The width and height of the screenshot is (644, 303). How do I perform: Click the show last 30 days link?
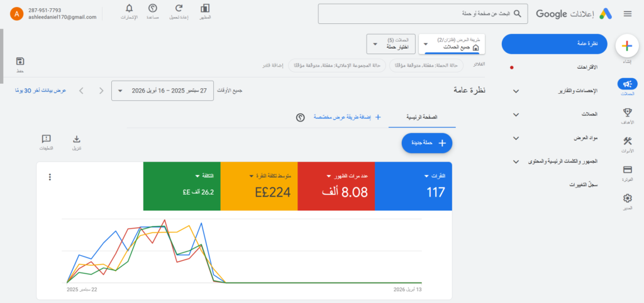click(40, 91)
